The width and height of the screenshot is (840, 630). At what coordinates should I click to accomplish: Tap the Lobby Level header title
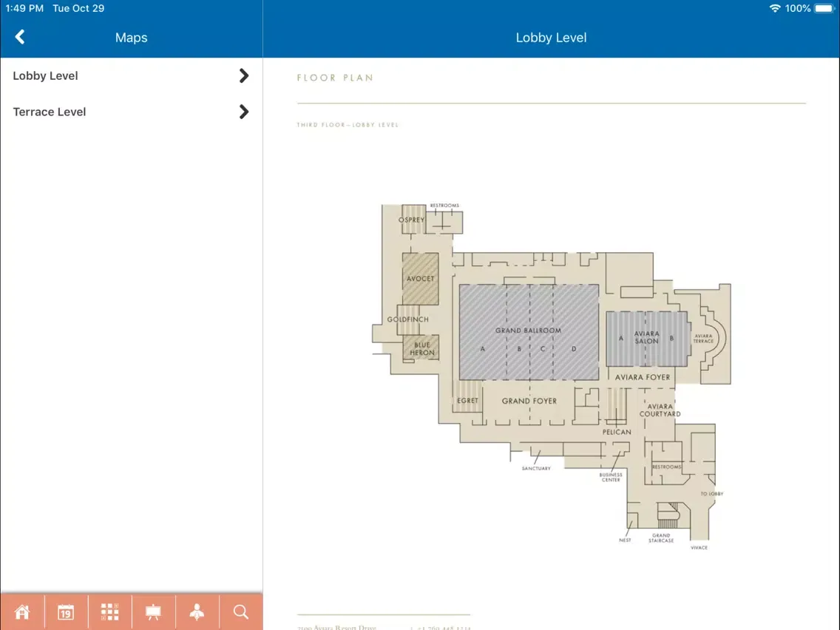click(552, 38)
